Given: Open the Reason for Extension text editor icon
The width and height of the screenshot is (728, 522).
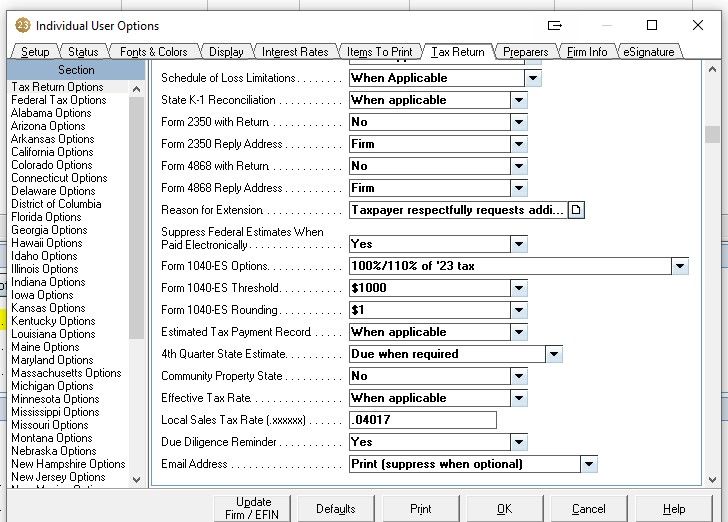Looking at the screenshot, I should (x=576, y=210).
